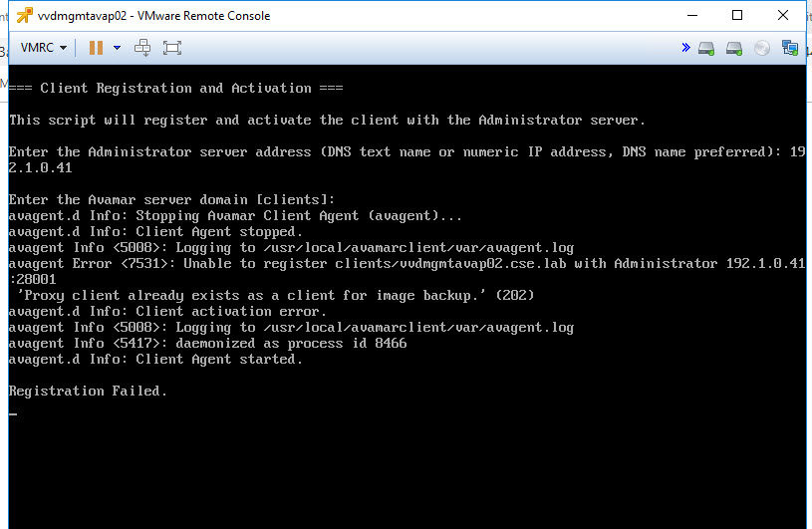Pause the virtual machine
Viewport: 812px width, 529px height.
coord(96,48)
